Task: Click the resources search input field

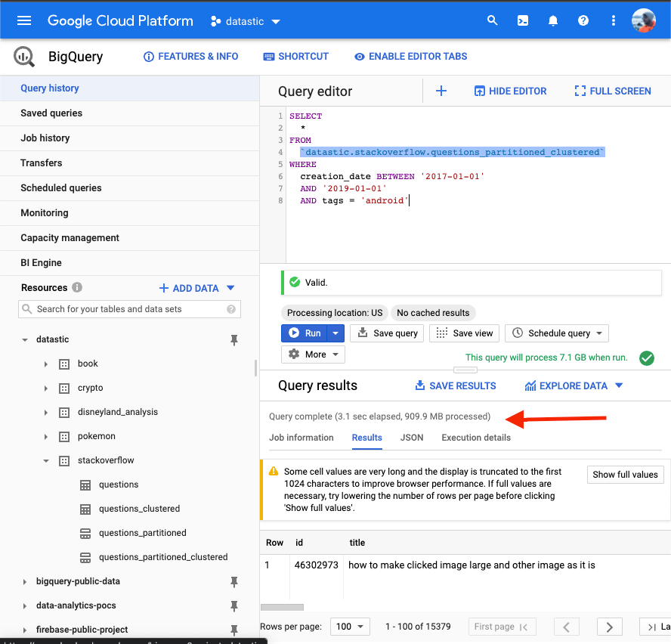Action: pos(128,309)
